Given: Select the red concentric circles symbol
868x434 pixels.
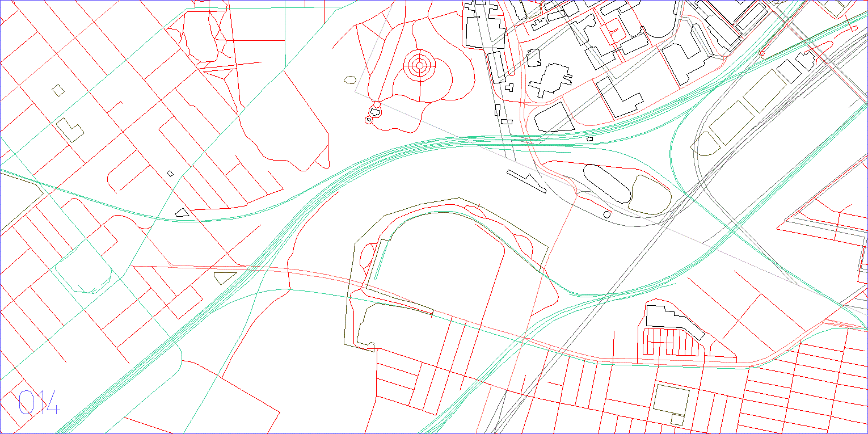Looking at the screenshot, I should 419,66.
